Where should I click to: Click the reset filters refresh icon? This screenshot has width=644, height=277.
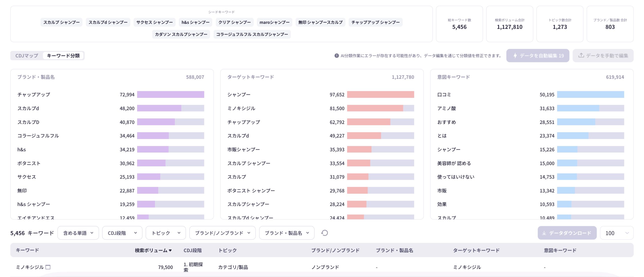pos(324,233)
